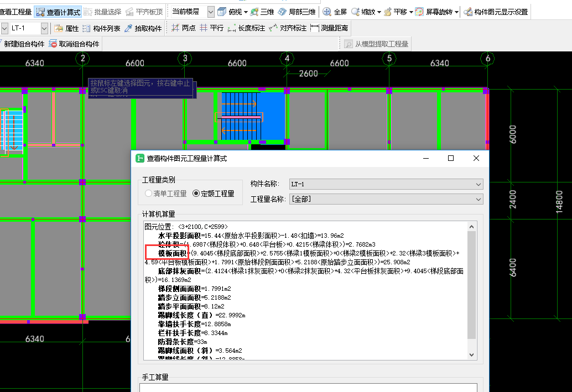Open the 构件列表 panel

101,28
